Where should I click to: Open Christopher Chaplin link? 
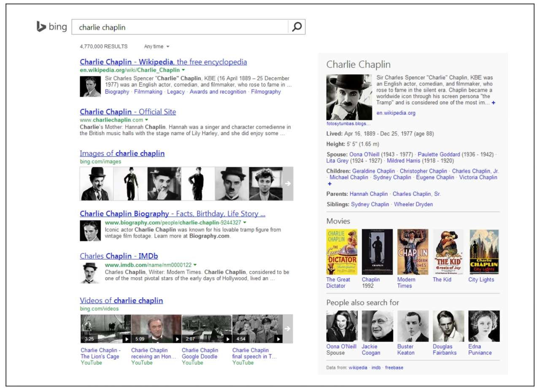[424, 171]
